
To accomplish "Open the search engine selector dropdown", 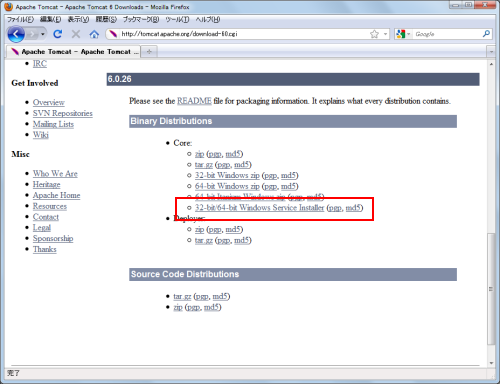I will [x=403, y=34].
